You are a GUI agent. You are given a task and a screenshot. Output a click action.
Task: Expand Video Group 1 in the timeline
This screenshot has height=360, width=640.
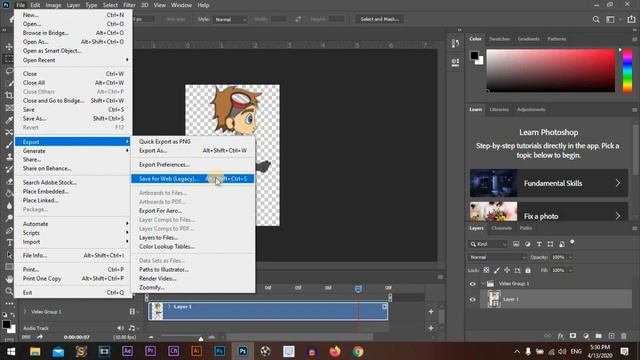click(x=24, y=312)
